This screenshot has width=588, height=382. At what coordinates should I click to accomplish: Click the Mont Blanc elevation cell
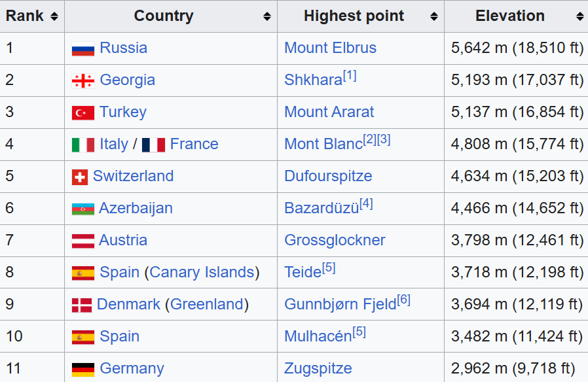[517, 145]
